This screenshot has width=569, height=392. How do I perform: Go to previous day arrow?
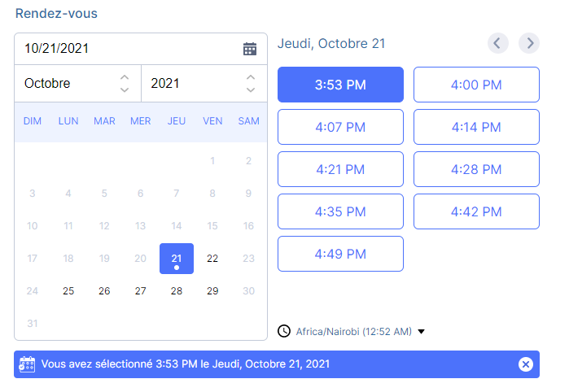[498, 43]
